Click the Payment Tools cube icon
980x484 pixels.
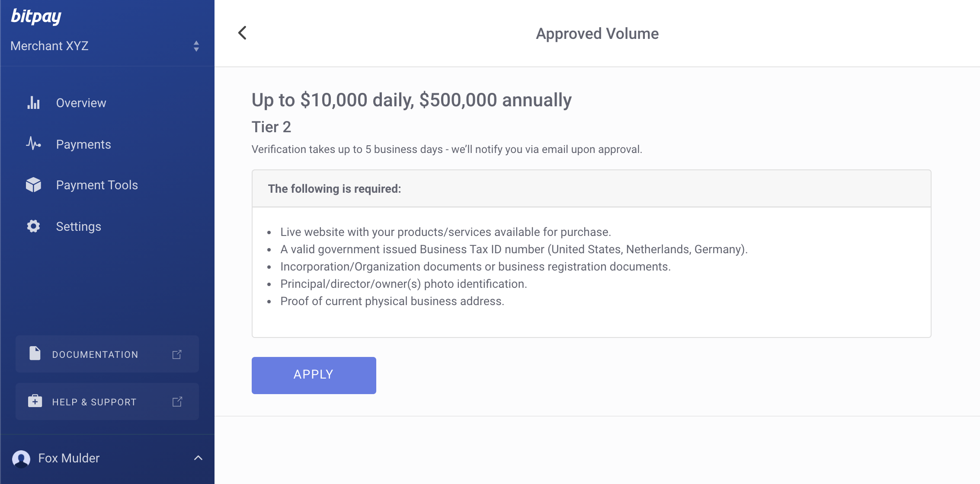(33, 185)
